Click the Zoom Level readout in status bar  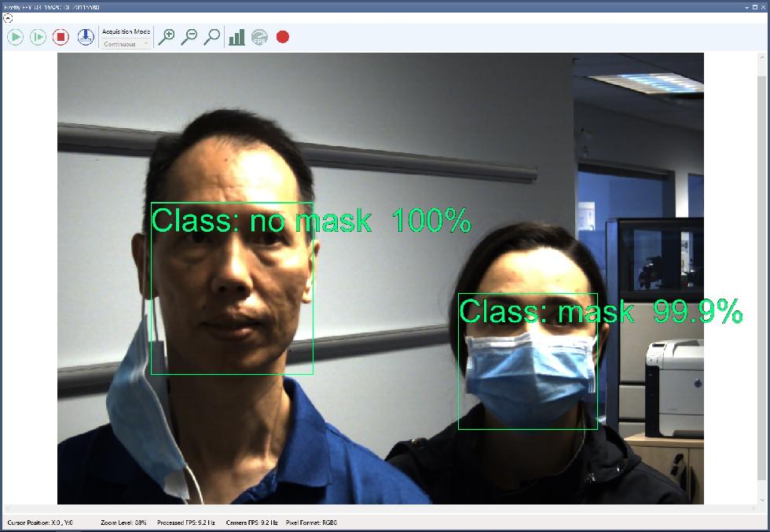[x=123, y=523]
